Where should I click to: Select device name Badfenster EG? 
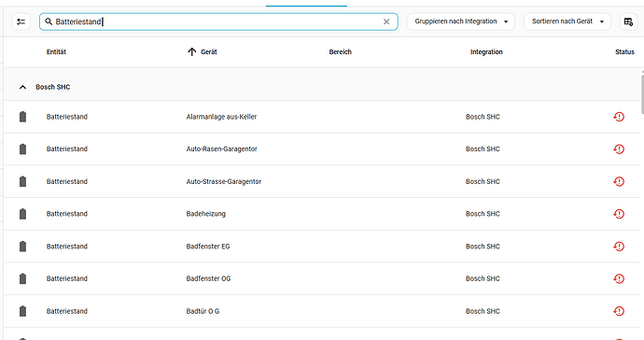(208, 247)
